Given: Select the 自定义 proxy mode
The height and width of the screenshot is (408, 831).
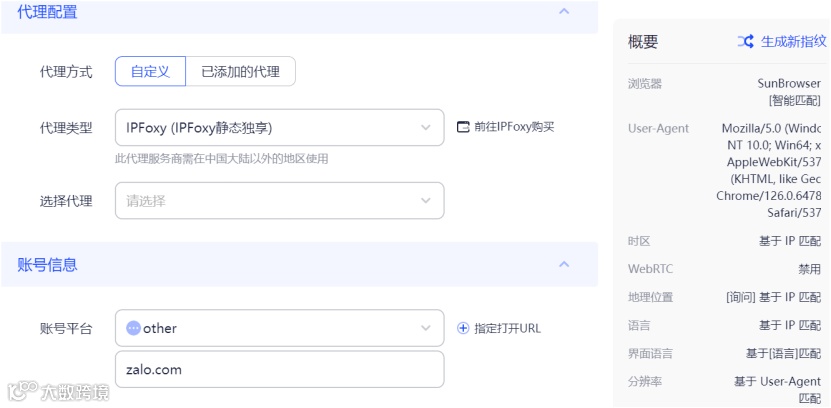Looking at the screenshot, I should [150, 72].
